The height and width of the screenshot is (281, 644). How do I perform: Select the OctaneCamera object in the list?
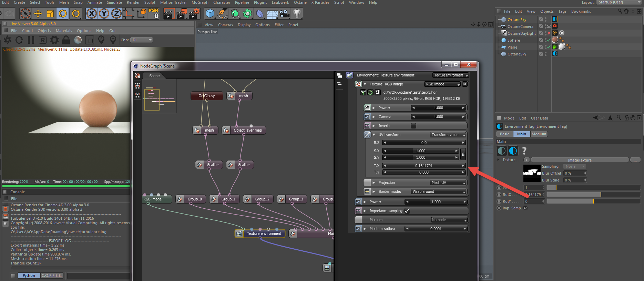(x=520, y=27)
